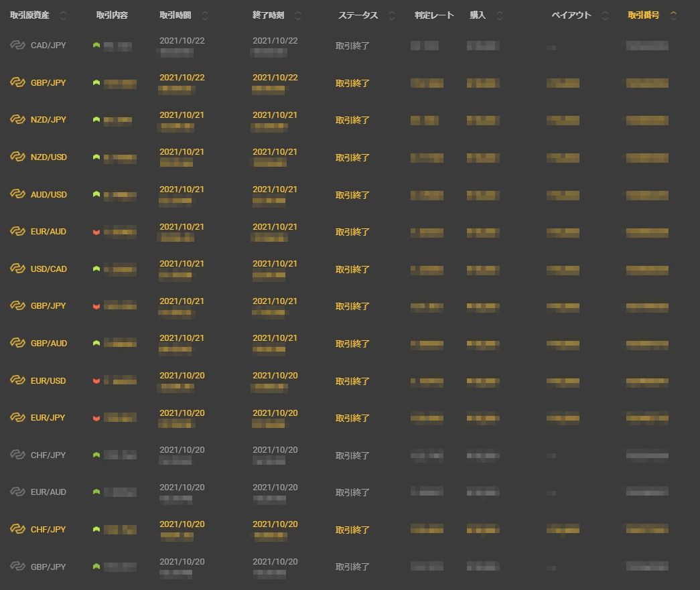Click the asset icon beside USD/CAD
This screenshot has height=590, width=700.
tap(17, 269)
